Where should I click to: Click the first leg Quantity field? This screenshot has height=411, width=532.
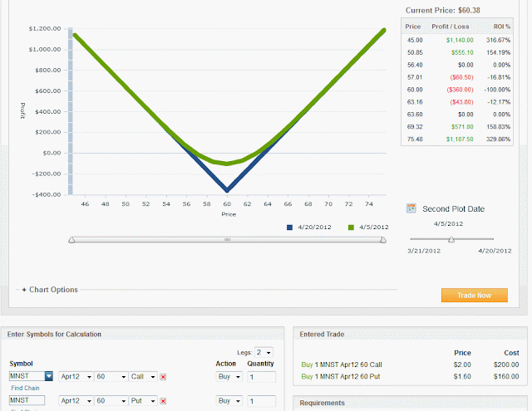coord(261,377)
